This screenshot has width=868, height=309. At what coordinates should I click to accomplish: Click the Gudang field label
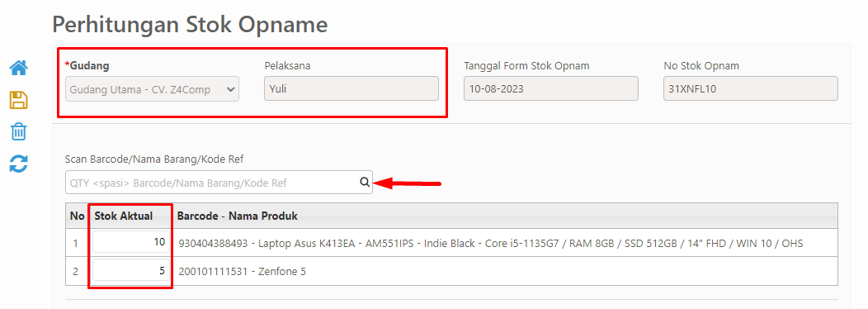pyautogui.click(x=87, y=65)
